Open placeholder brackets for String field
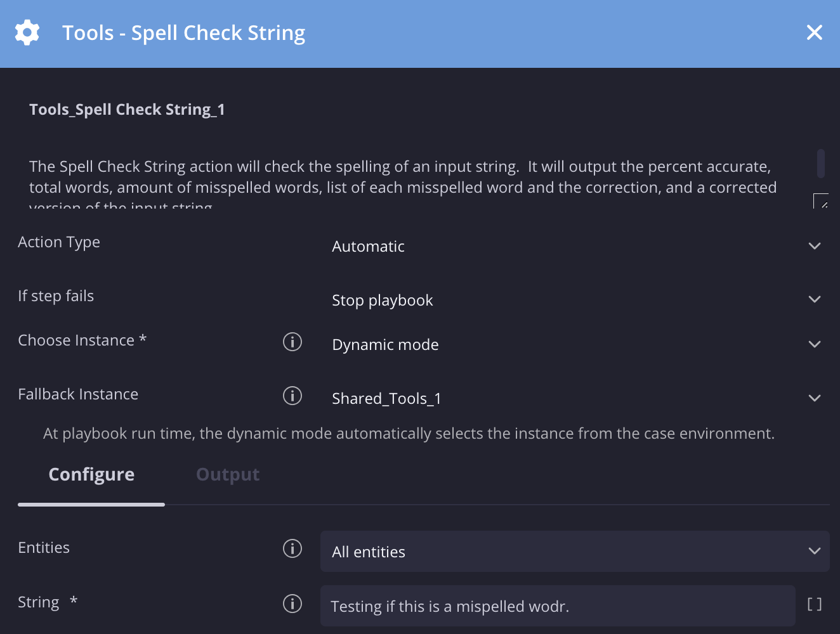 [814, 604]
